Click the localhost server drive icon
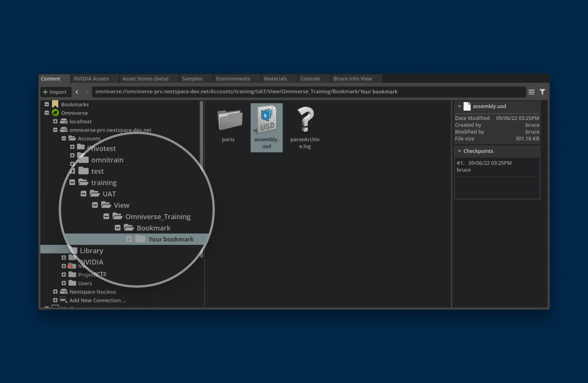588x383 pixels. tap(64, 121)
